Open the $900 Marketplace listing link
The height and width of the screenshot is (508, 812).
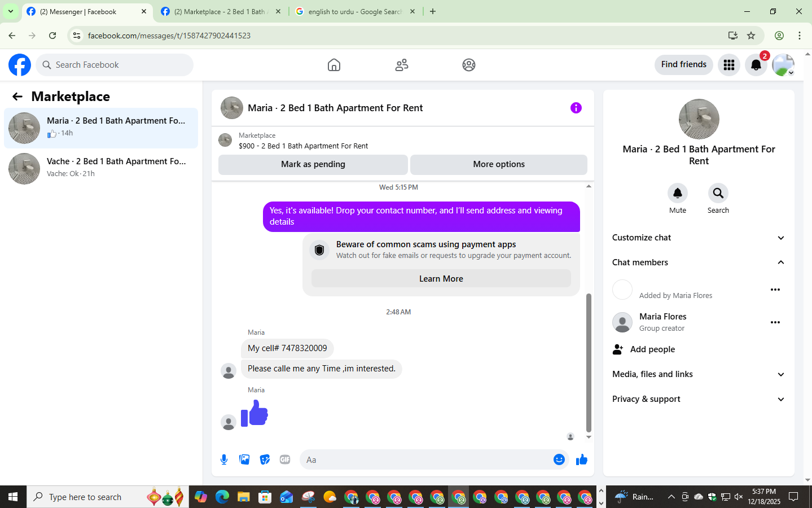tap(303, 146)
